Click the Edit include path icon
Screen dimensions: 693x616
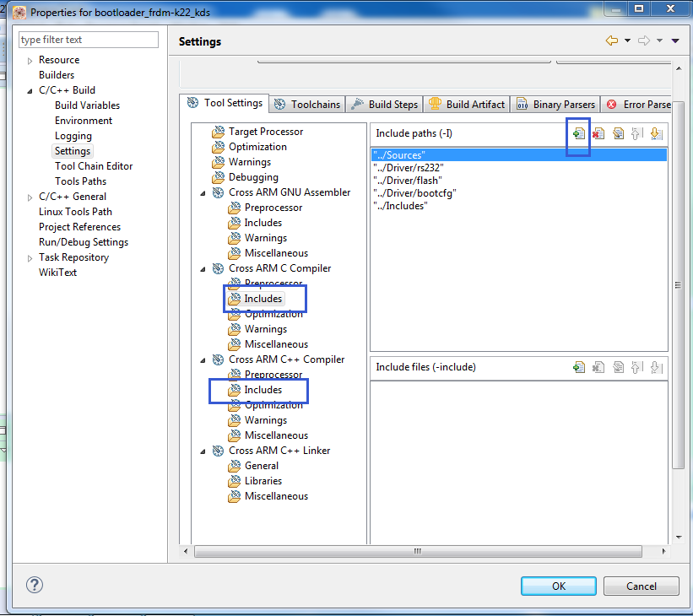pos(618,133)
